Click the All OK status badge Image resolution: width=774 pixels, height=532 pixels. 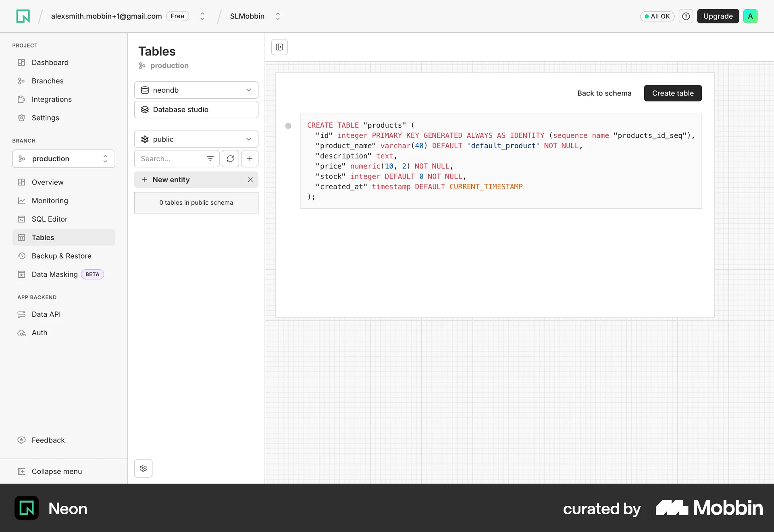click(x=657, y=16)
